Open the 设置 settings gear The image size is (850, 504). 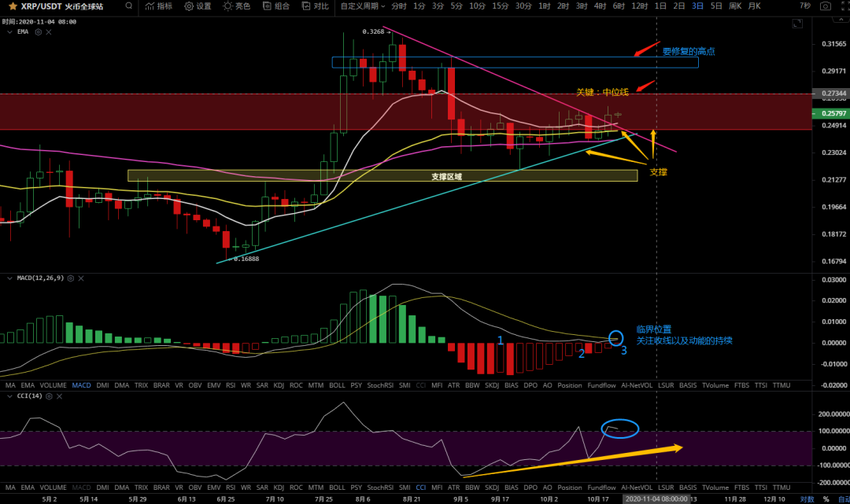click(x=198, y=6)
